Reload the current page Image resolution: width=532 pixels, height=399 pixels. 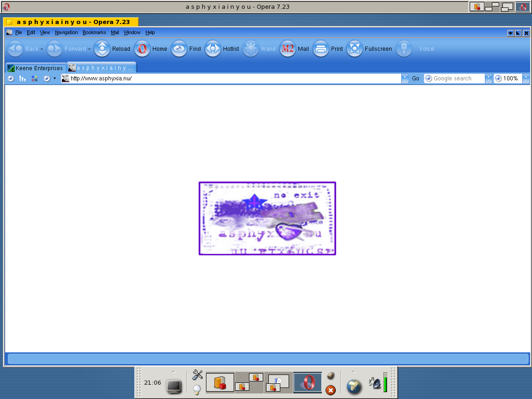point(112,49)
